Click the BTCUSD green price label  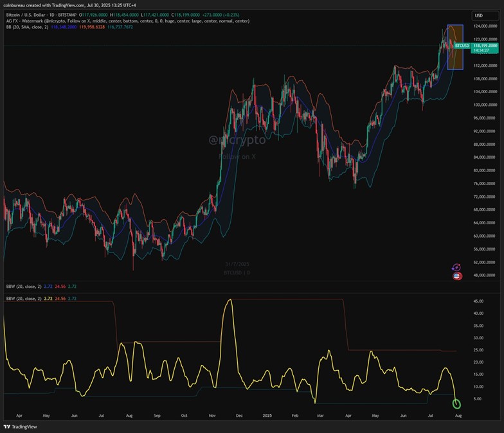pyautogui.click(x=462, y=46)
